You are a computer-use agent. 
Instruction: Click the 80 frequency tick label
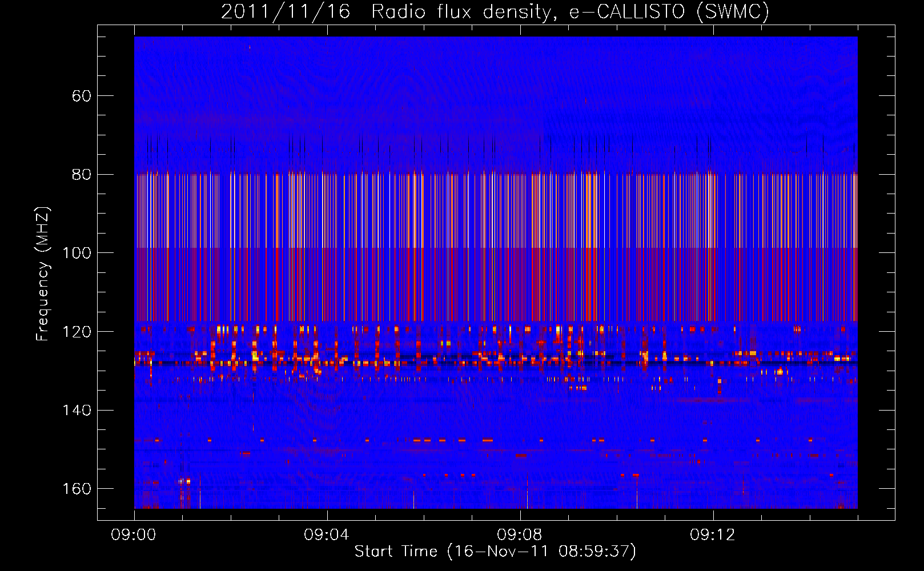(x=82, y=174)
